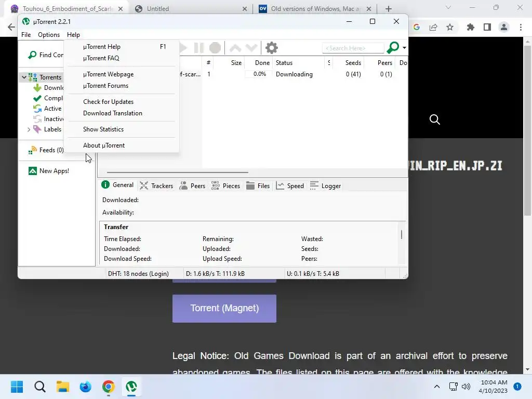Switch to the Untitled browser tab
Image resolution: width=532 pixels, height=399 pixels.
pos(191,9)
